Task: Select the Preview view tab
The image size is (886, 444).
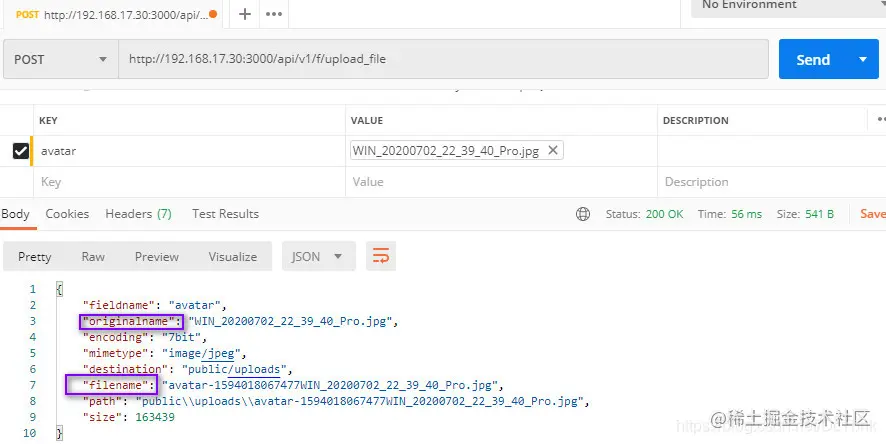Action: [x=157, y=256]
